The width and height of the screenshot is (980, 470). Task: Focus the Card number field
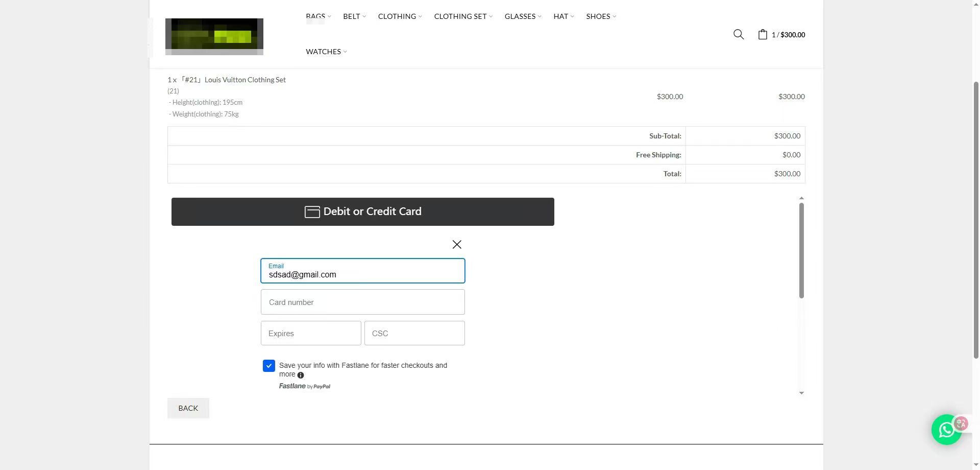click(362, 302)
